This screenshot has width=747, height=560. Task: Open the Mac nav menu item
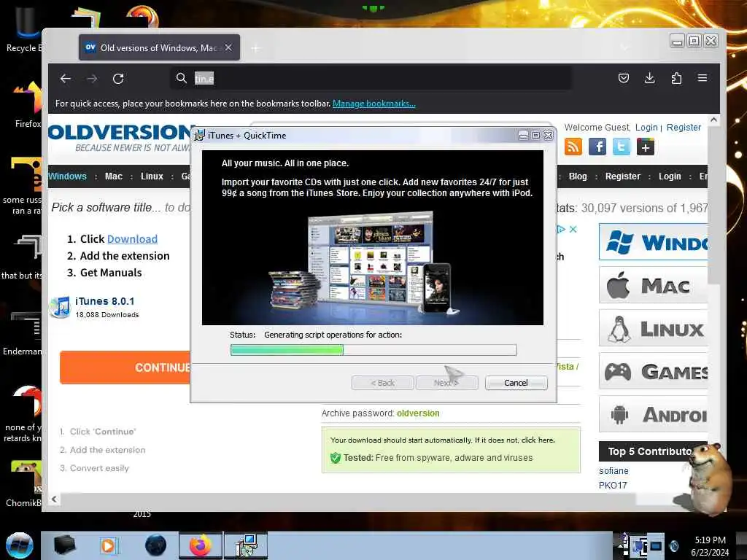113,176
